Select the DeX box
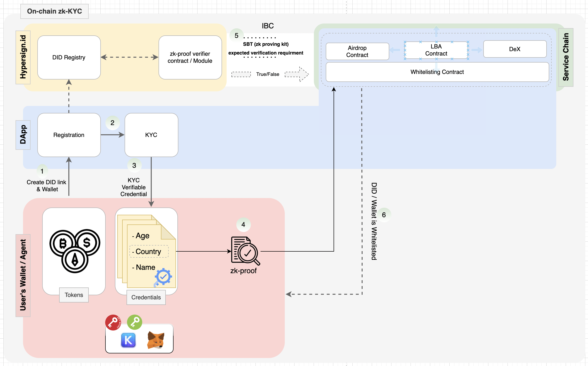Image resolution: width=588 pixels, height=366 pixels. pyautogui.click(x=515, y=49)
